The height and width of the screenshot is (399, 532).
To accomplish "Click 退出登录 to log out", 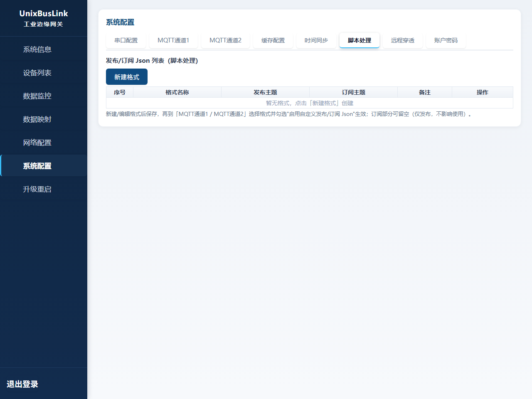I will click(22, 384).
